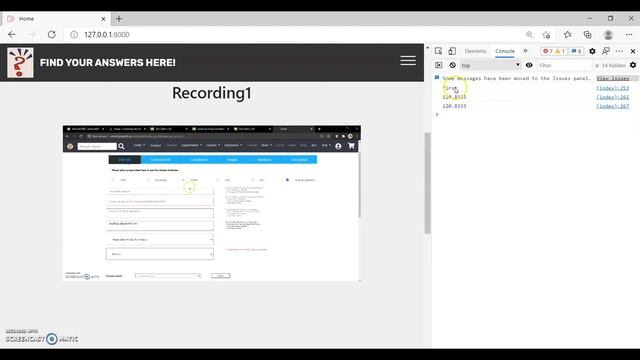The image size is (640, 360).
Task: Open the JavaScript context top dropdown
Action: coord(490,65)
